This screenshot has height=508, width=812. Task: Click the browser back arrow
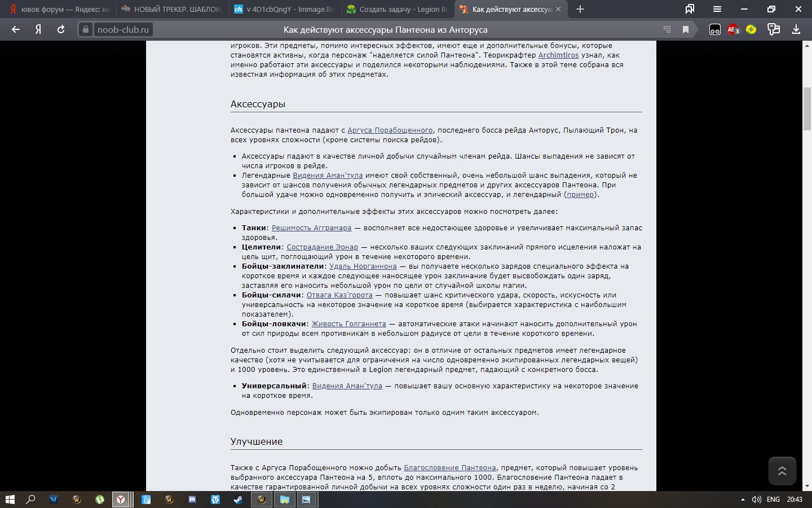click(16, 29)
